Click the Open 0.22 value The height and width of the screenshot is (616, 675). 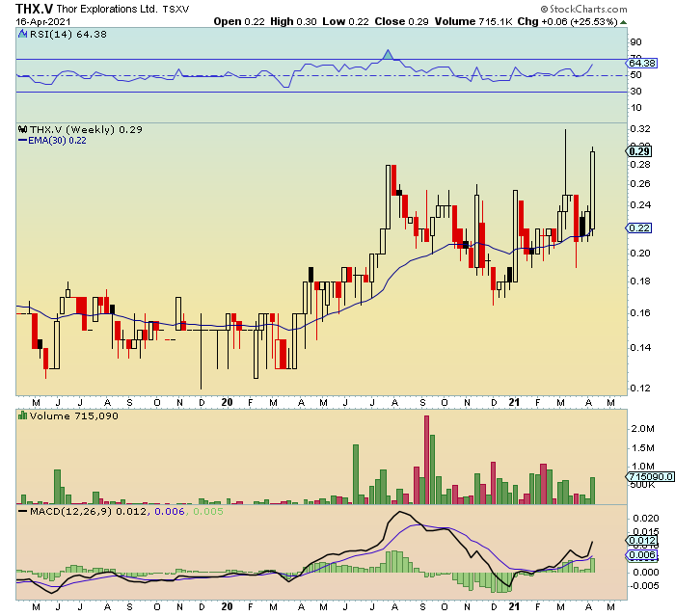(x=239, y=21)
